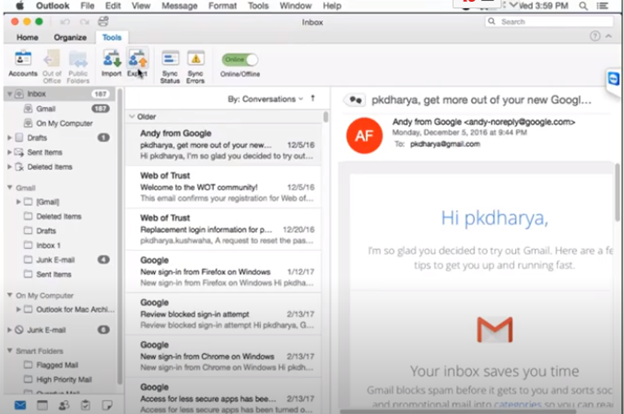Click the reading pane horizontal scrollbar
The width and height of the screenshot is (624, 414).
[458, 412]
